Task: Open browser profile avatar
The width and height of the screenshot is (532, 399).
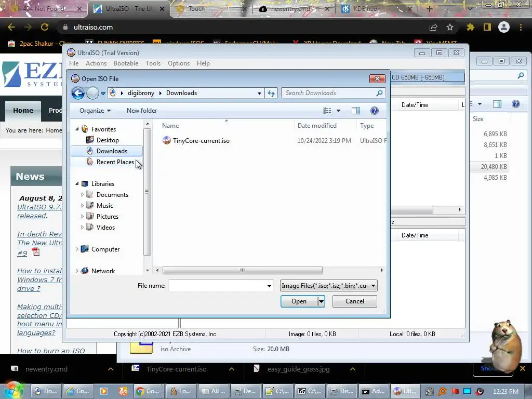Action: point(504,27)
